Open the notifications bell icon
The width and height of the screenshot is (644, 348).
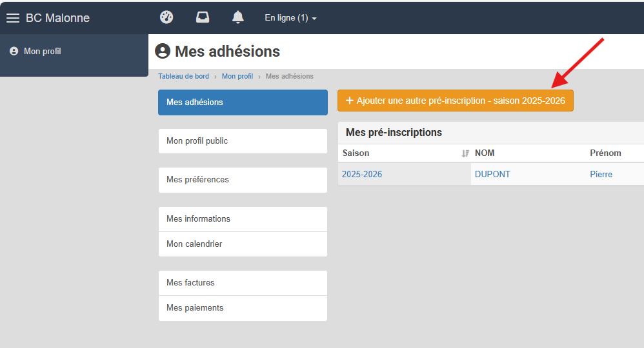coord(238,17)
